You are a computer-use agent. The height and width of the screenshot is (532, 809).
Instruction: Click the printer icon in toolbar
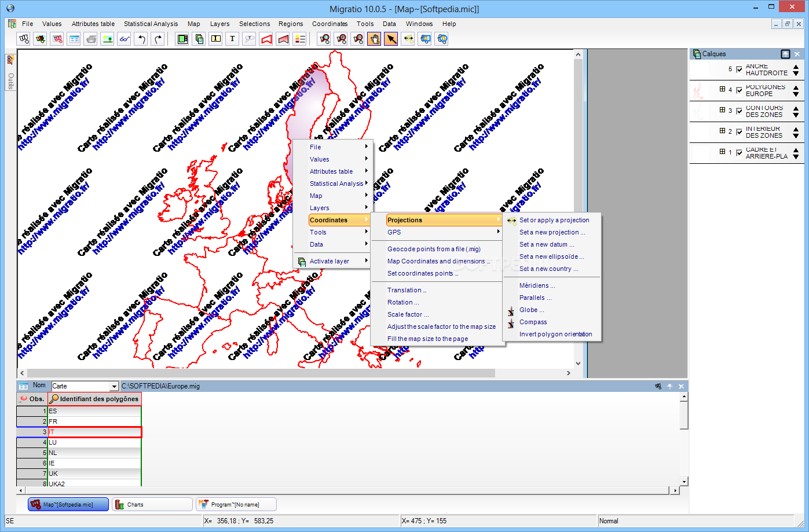click(91, 39)
